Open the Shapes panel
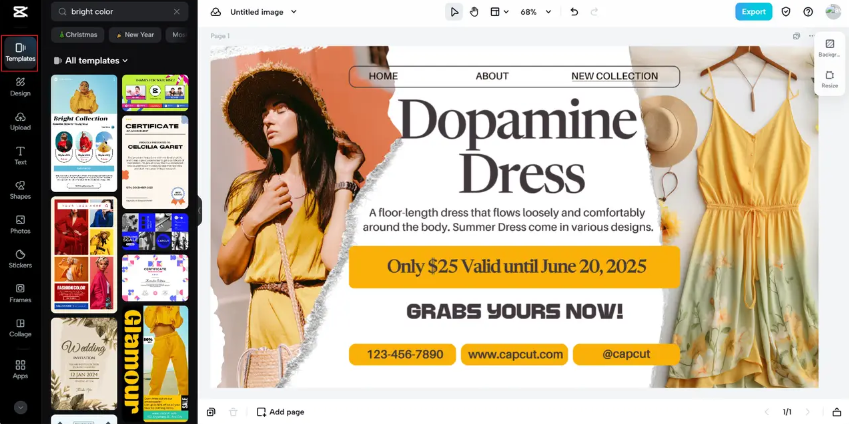Image resolution: width=849 pixels, height=424 pixels. click(20, 190)
